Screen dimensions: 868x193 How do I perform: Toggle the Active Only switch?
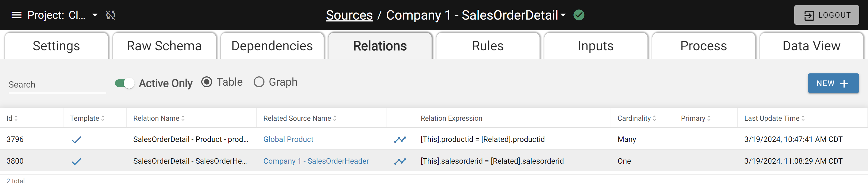point(124,83)
